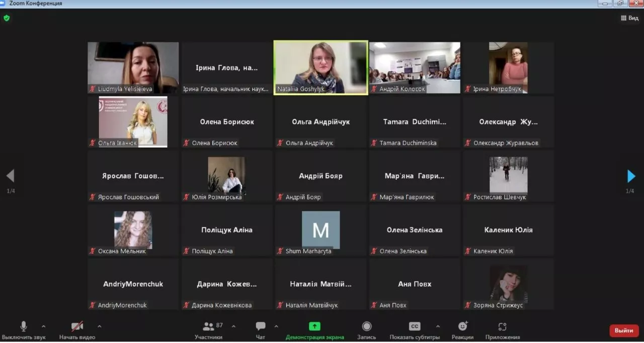The image size is (644, 343).
Task: Expand video options arrow beside camera
Action: point(99,326)
